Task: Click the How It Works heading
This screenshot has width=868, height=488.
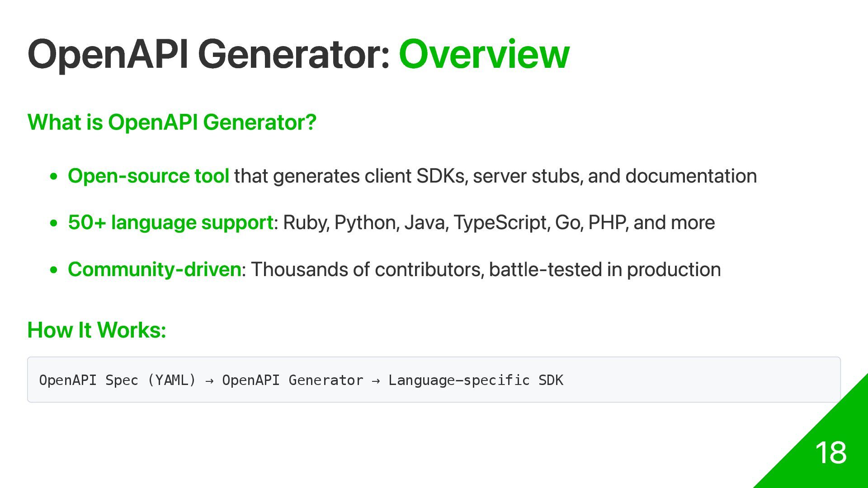Action: 97,330
